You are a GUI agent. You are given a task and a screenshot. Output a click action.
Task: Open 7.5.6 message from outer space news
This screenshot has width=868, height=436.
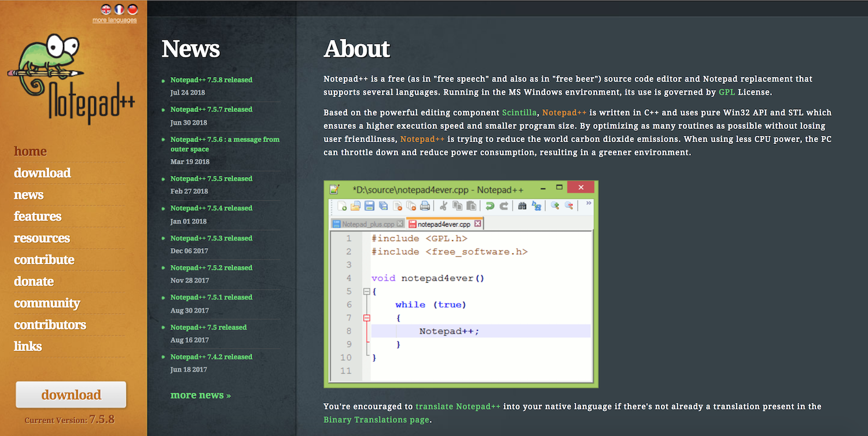pyautogui.click(x=225, y=144)
